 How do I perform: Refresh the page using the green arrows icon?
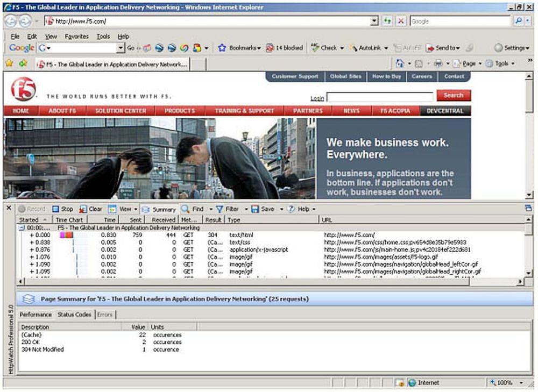pos(387,21)
